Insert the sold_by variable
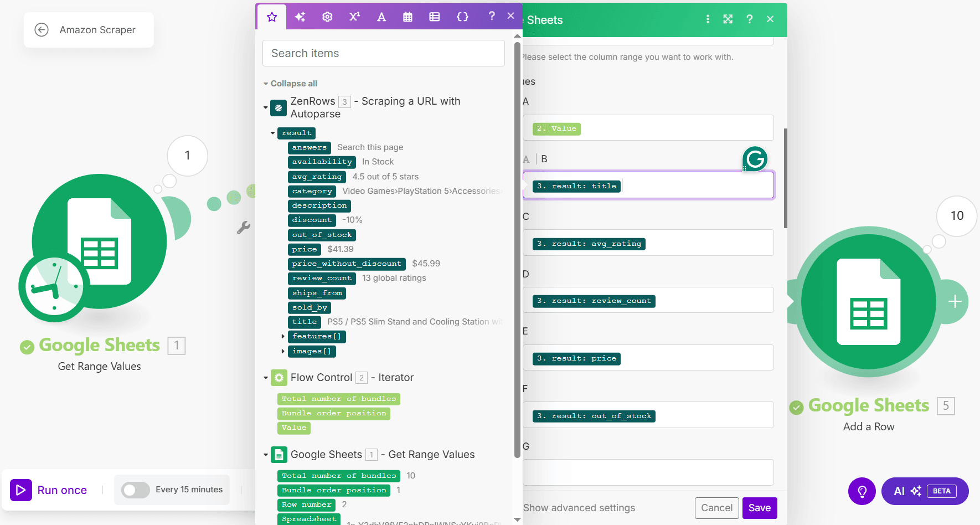Screen dimensions: 980x525 pyautogui.click(x=310, y=307)
